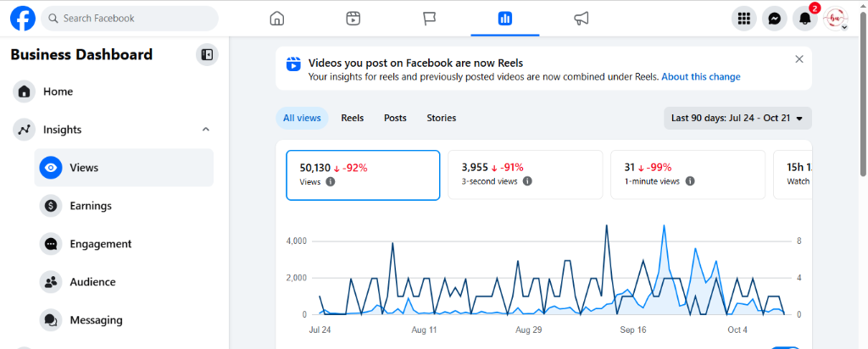Open the Ads megaphone icon
868x349 pixels.
(x=581, y=19)
